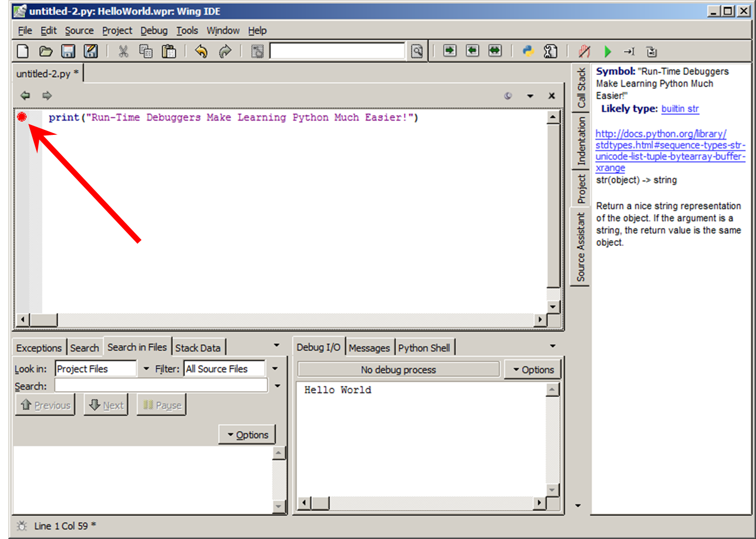Open the Debug menu
756x539 pixels.
coord(153,31)
